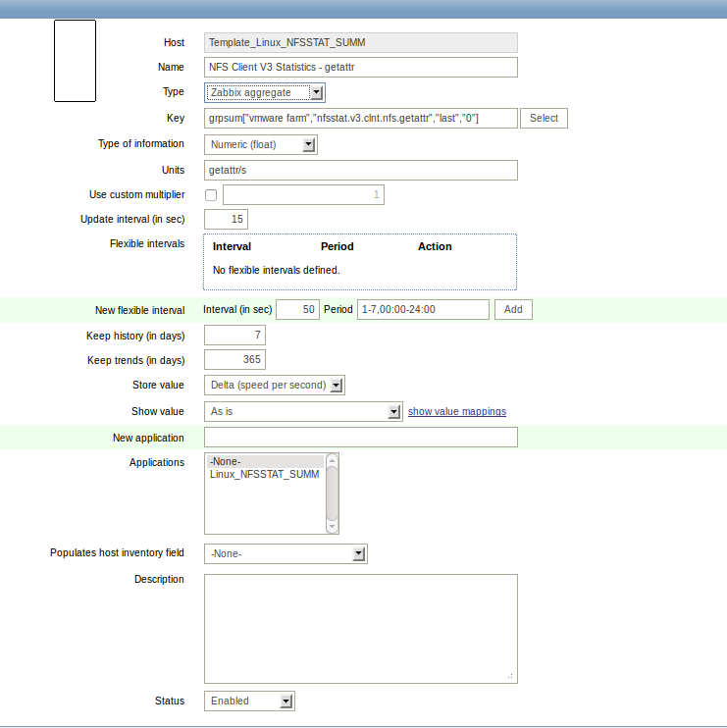
Task: Expand the Type of information dropdown
Action: [x=261, y=145]
